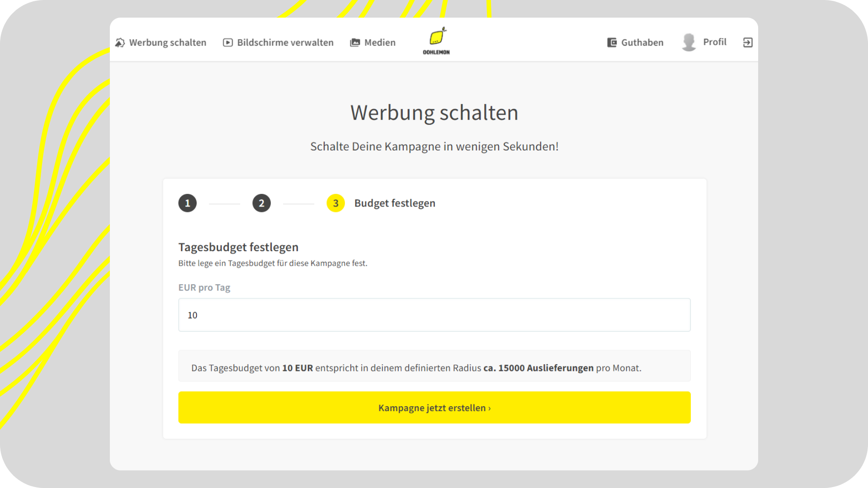This screenshot has height=488, width=868.
Task: Select the EUR pro Tag budget field
Action: tap(434, 315)
